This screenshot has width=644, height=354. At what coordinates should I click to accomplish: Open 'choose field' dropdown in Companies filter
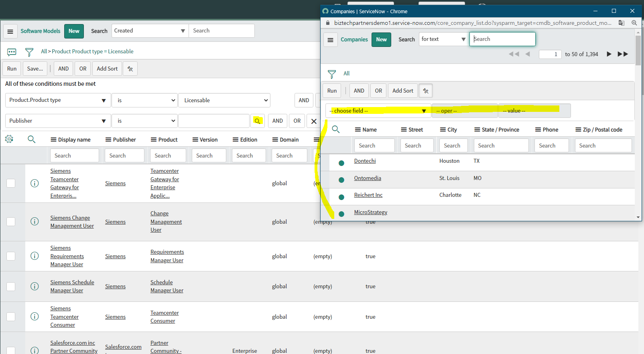coord(378,111)
